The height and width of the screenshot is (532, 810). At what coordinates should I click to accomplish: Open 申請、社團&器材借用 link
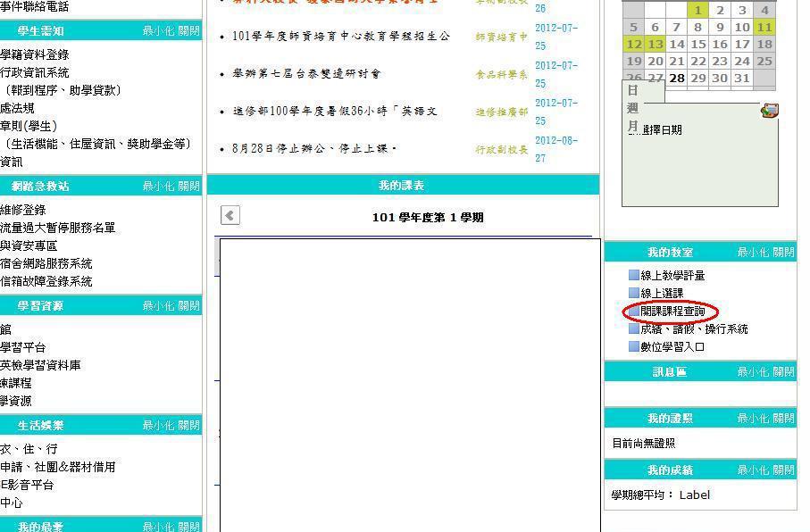(x=58, y=467)
